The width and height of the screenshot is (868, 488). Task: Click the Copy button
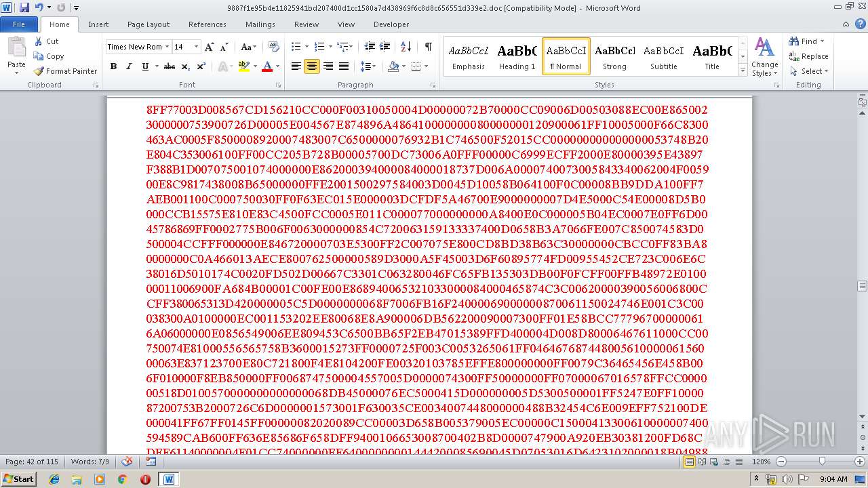[x=48, y=56]
